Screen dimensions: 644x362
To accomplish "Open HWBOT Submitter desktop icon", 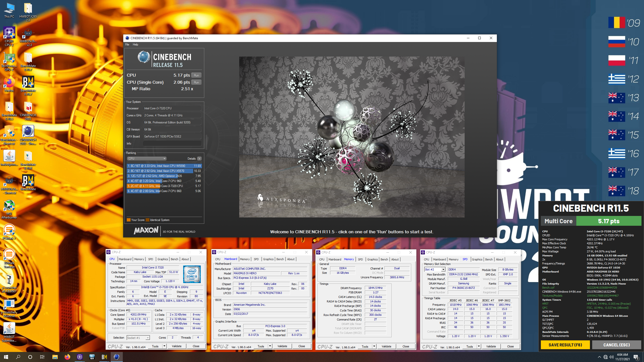I will [9, 332].
